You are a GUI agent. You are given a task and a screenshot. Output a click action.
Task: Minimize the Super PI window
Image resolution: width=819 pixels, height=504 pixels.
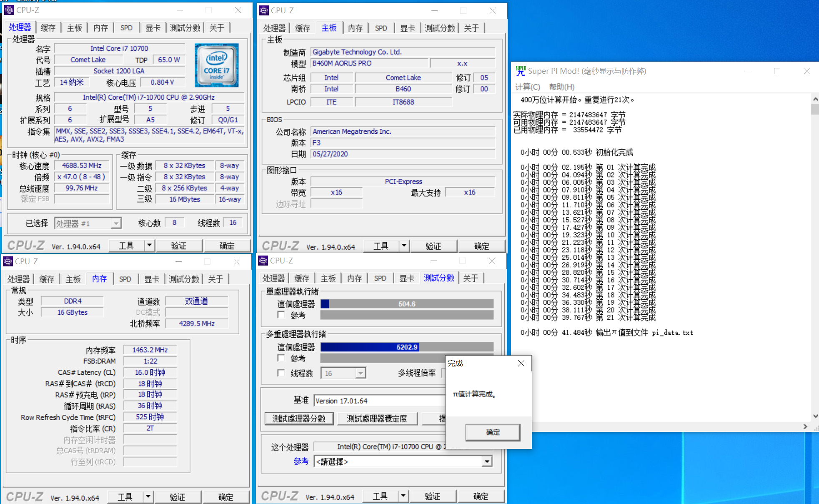coord(748,71)
